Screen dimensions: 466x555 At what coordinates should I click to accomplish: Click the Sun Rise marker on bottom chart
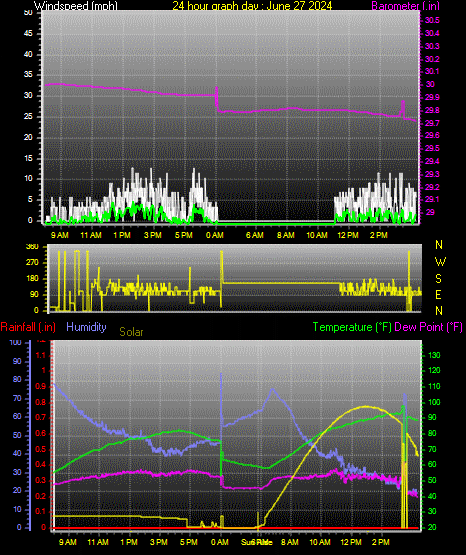coord(257,542)
